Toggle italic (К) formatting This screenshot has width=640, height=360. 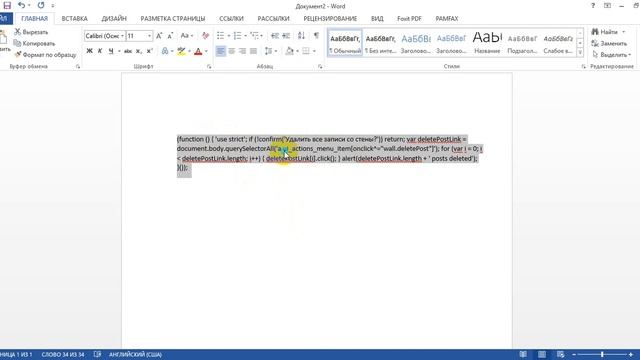point(100,51)
